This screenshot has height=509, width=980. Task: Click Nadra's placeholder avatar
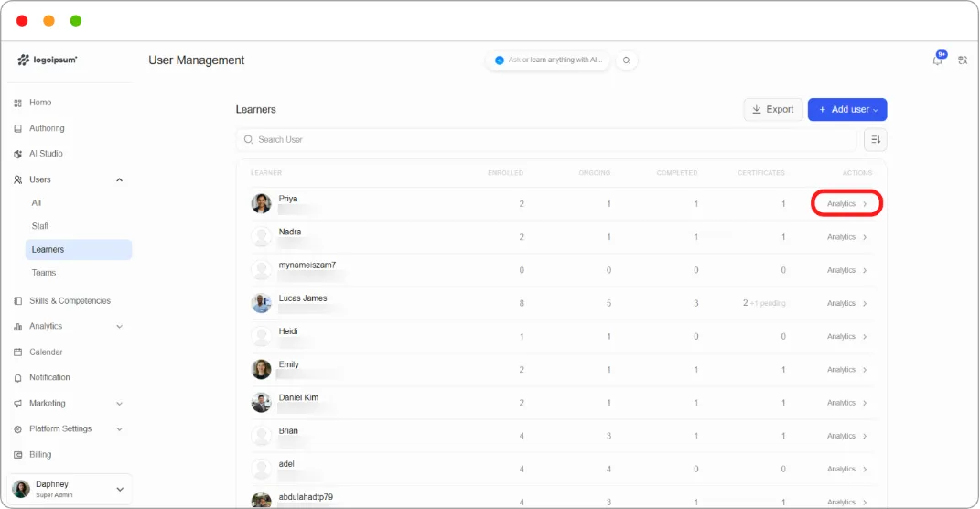point(262,236)
